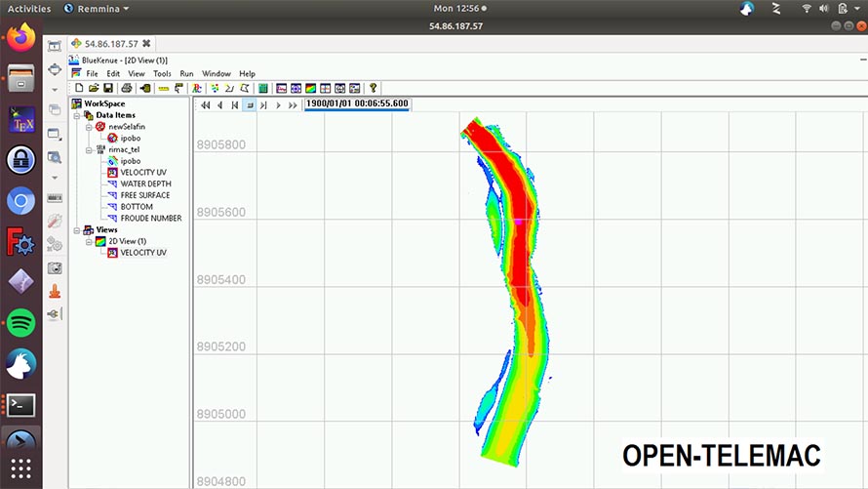Collapse the rimac_tel tree node
868x489 pixels.
(88, 150)
